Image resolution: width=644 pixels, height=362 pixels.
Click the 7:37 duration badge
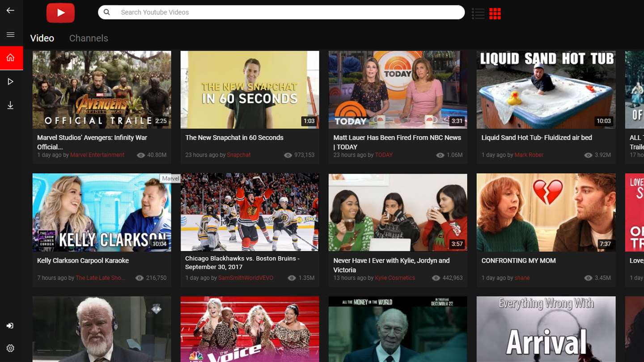(605, 244)
